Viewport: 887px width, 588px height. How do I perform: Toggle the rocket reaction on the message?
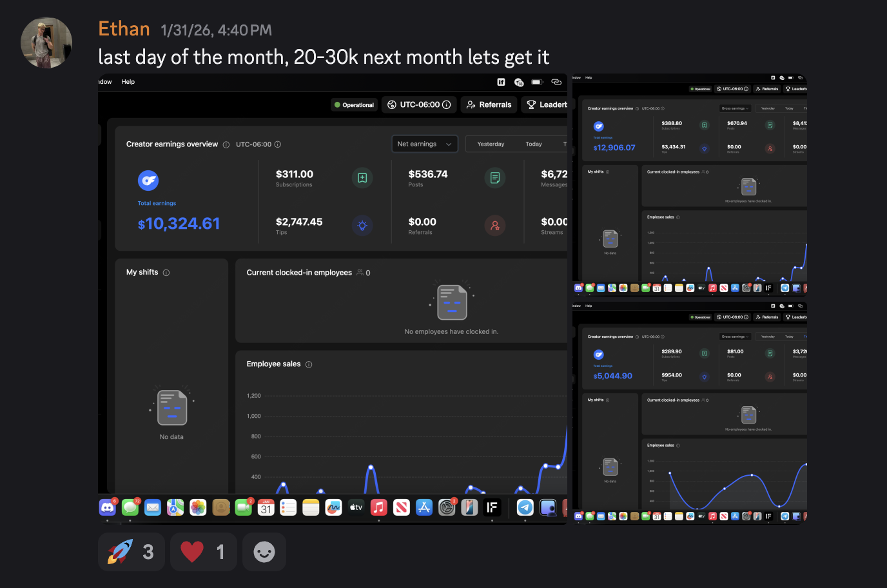coord(131,552)
